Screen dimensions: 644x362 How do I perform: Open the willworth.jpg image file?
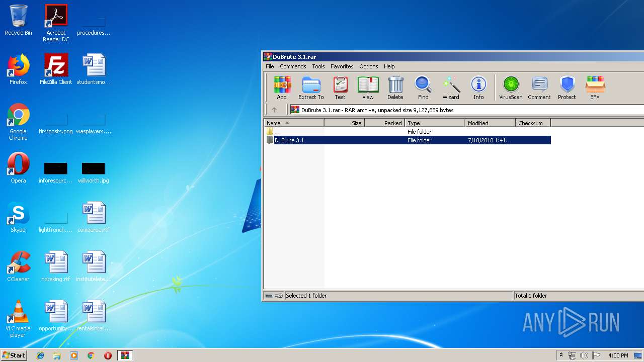tap(94, 172)
